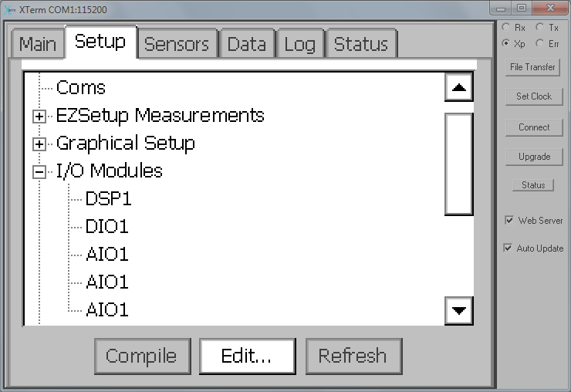The image size is (571, 392).
Task: Select the Rx radio button
Action: click(506, 27)
